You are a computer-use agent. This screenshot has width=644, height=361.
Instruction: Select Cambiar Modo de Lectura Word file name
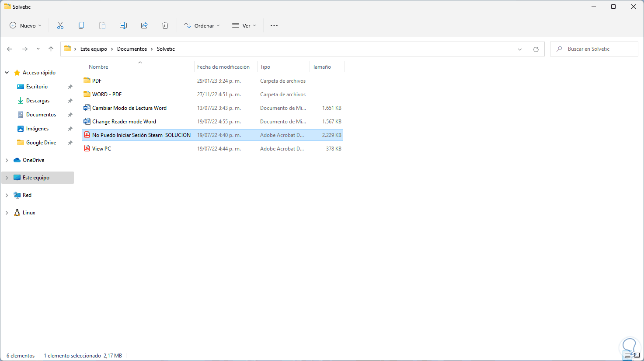click(129, 108)
